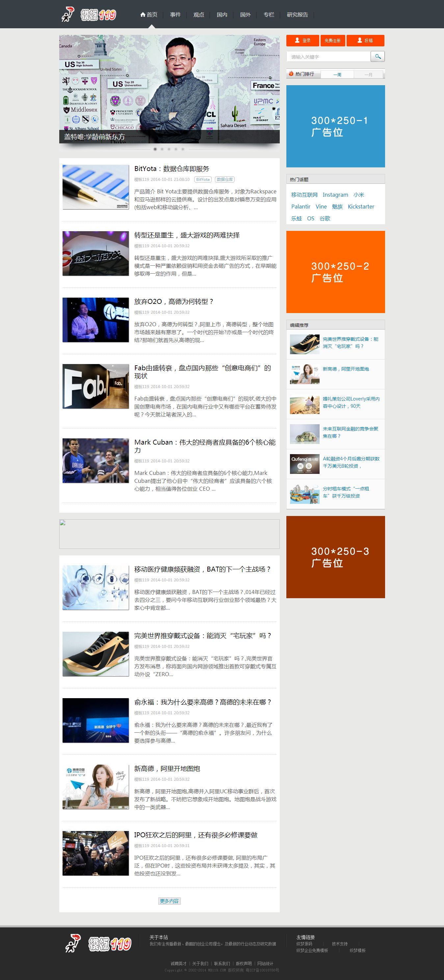Screen dimensions: 444x980
Task: Open hot topic 魅族
Action: [337, 207]
